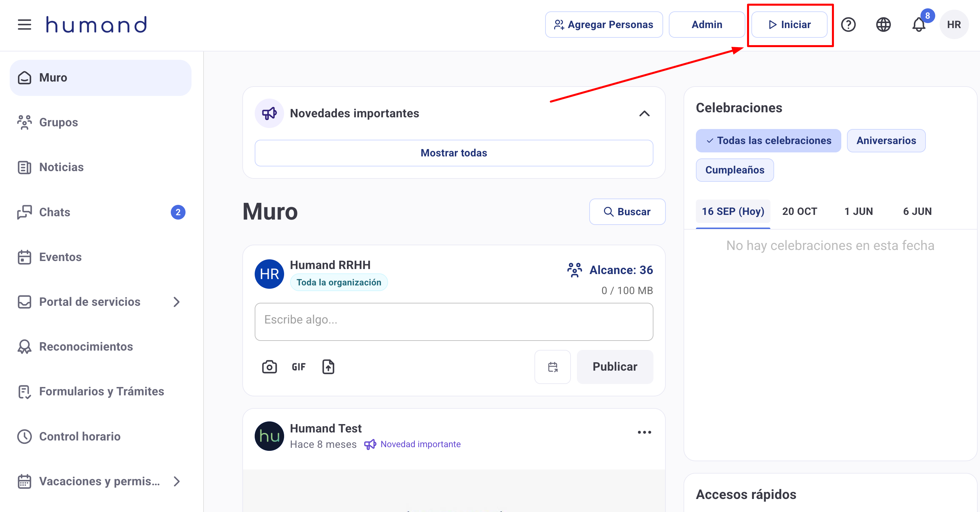Go to Muro in the sidebar

[100, 78]
